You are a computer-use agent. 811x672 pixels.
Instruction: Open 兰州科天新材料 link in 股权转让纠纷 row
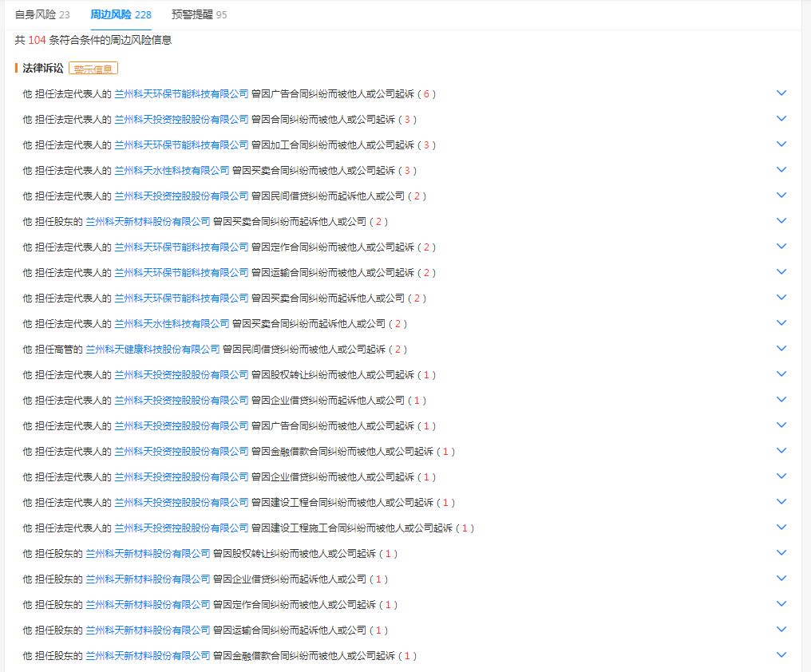[x=148, y=554]
